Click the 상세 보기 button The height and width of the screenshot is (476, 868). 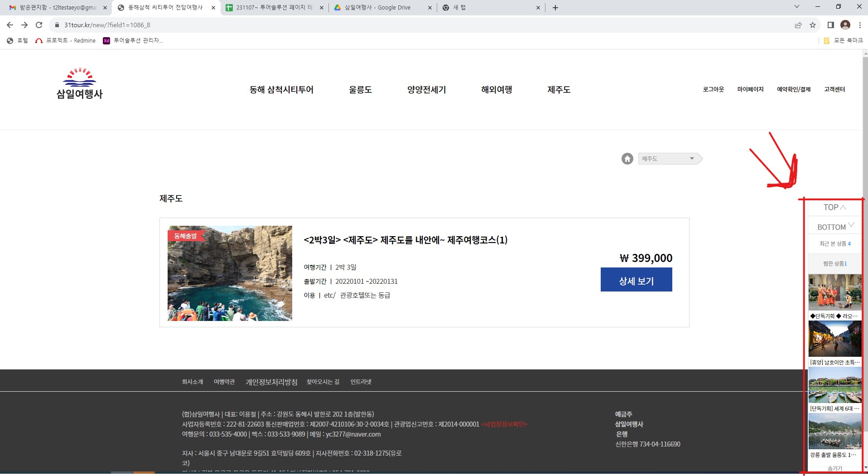tap(636, 280)
